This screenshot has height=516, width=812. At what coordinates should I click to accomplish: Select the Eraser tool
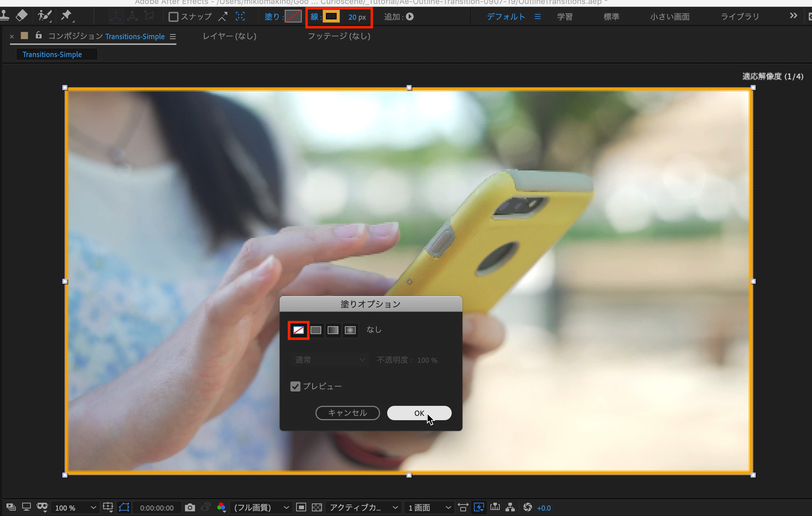[x=22, y=15]
